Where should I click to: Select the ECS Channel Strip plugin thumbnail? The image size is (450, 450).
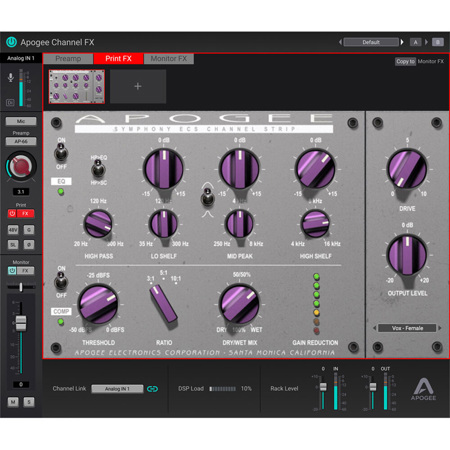point(77,86)
